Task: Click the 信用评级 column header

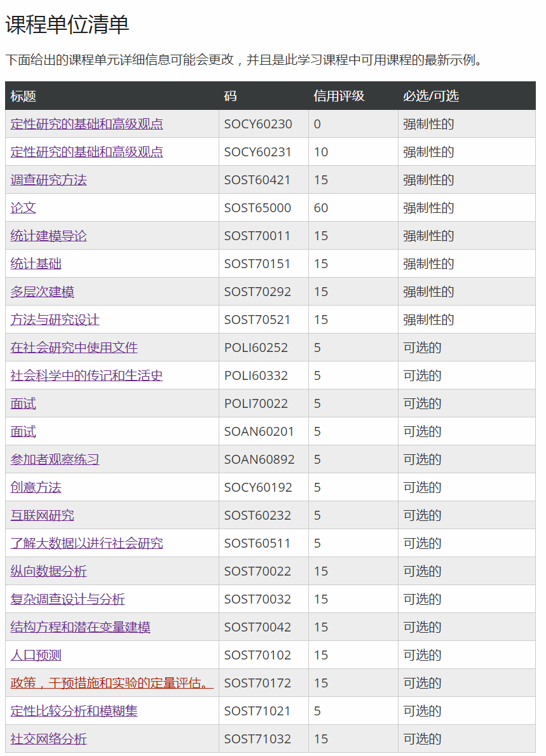Action: [x=339, y=96]
